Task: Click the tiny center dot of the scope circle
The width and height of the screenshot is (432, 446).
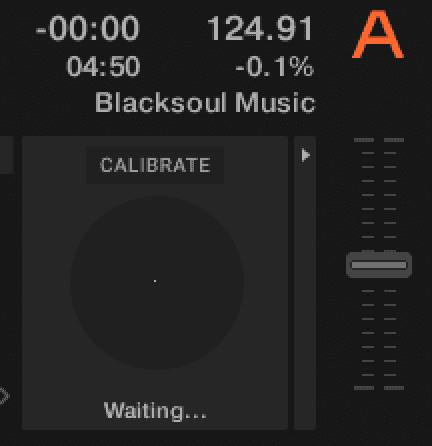Action: pos(155,281)
